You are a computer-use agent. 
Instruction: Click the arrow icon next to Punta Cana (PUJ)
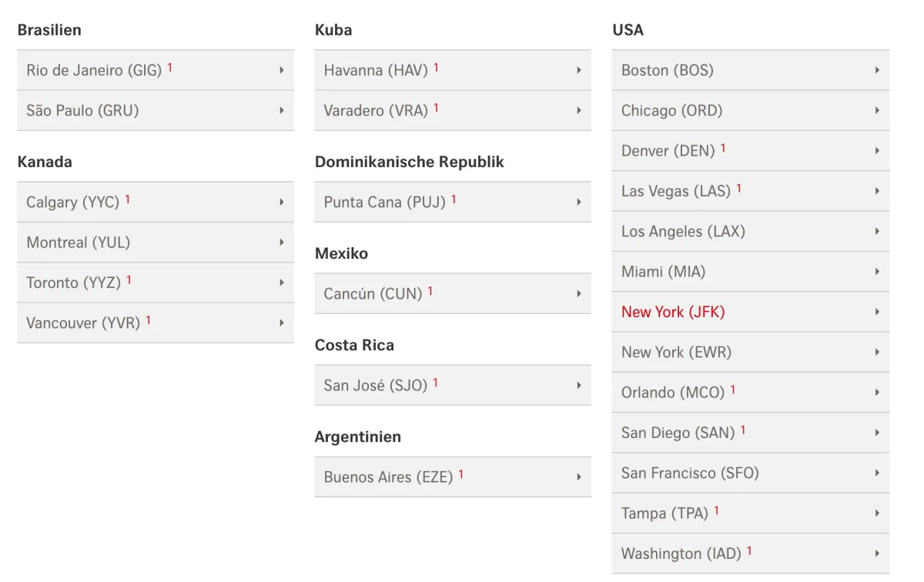click(x=579, y=202)
